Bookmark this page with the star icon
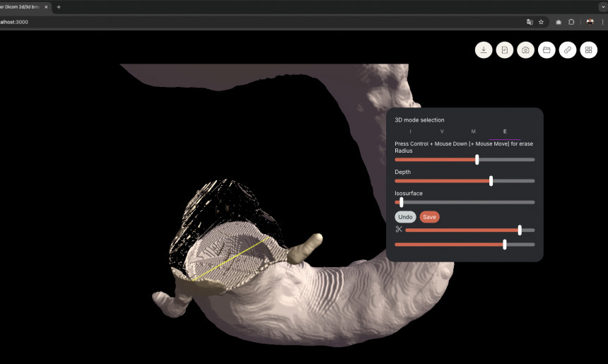608x364 pixels. pos(541,22)
